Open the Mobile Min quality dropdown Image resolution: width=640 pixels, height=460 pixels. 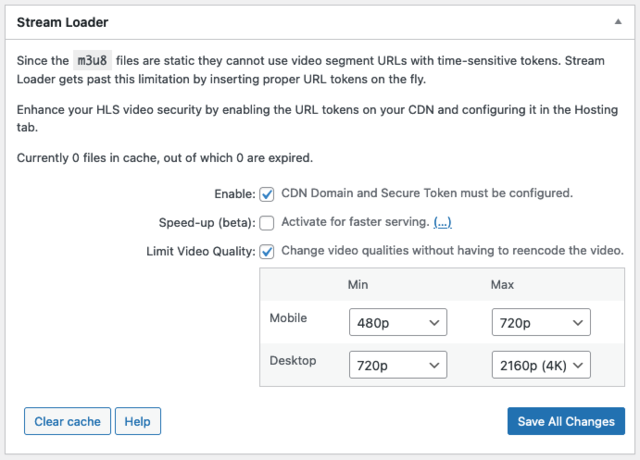tap(397, 322)
